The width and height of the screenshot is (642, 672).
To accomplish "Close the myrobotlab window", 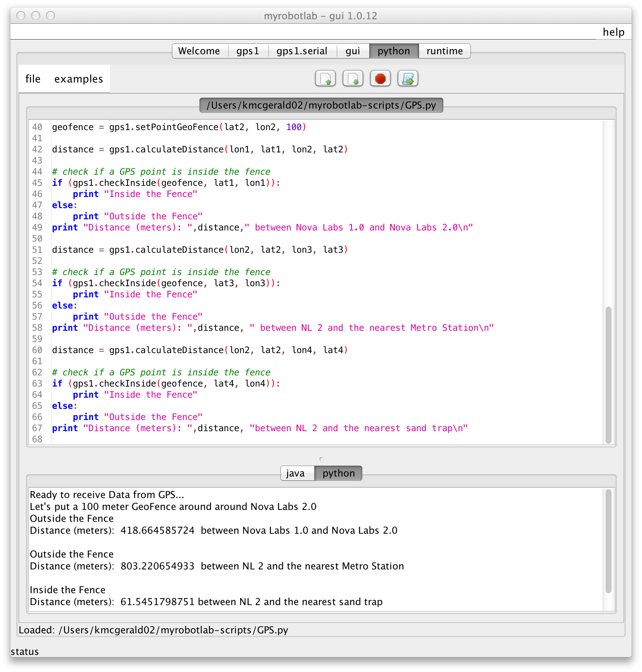I will coord(21,16).
